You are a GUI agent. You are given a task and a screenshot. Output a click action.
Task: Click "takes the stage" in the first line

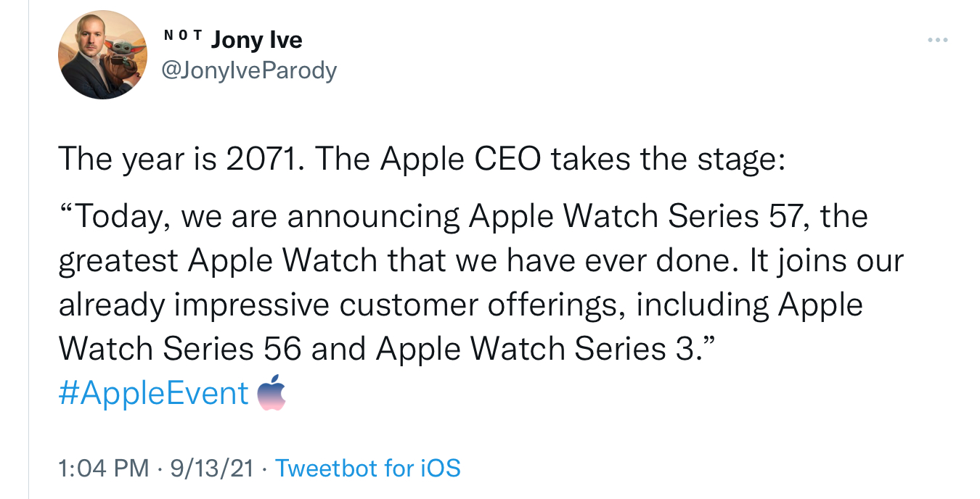tap(668, 159)
